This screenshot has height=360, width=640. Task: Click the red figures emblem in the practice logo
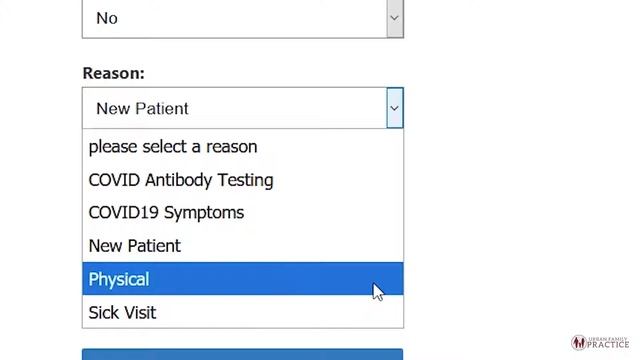[x=578, y=343]
